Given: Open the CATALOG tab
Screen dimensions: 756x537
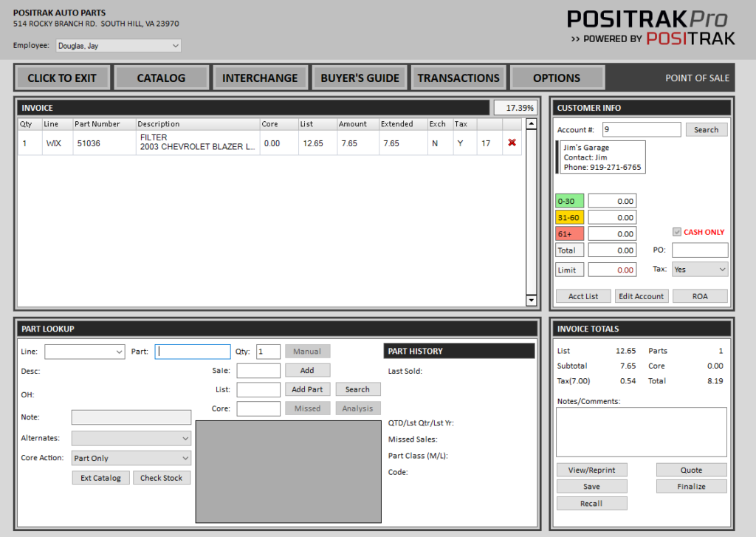Looking at the screenshot, I should click(161, 78).
